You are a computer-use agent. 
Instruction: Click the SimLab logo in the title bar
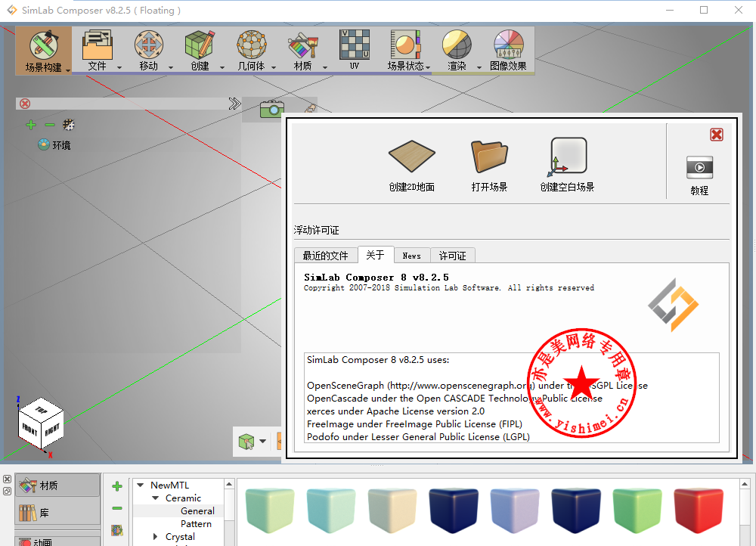[x=11, y=10]
